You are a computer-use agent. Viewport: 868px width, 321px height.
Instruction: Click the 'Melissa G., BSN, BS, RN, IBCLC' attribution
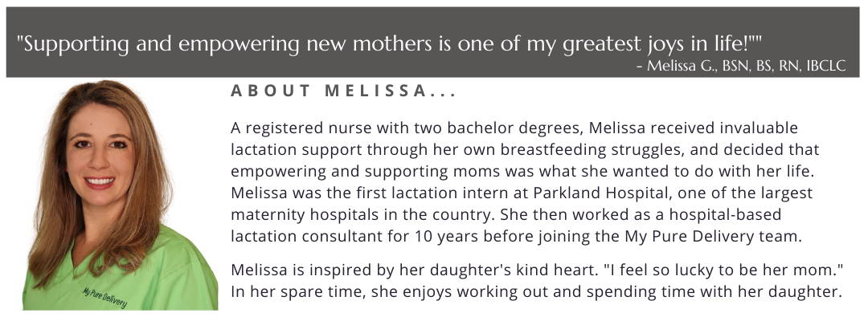tap(746, 66)
